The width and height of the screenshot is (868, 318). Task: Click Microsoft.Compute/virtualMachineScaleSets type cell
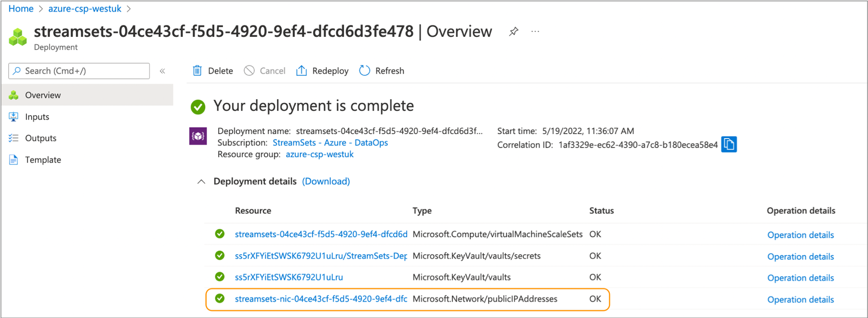click(497, 234)
